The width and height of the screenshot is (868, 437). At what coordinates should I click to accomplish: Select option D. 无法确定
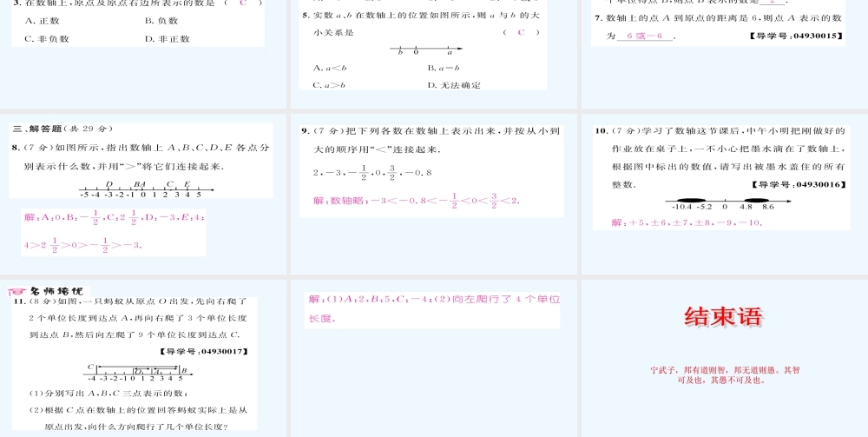point(454,85)
